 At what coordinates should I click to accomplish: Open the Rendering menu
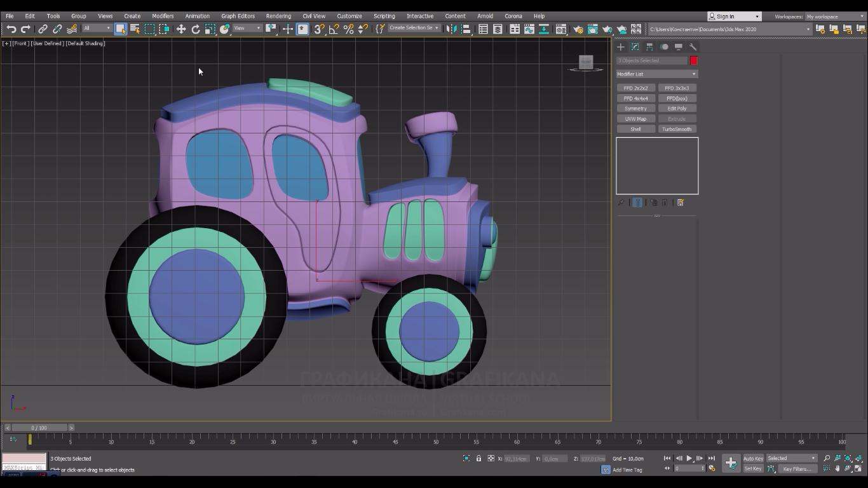278,16
